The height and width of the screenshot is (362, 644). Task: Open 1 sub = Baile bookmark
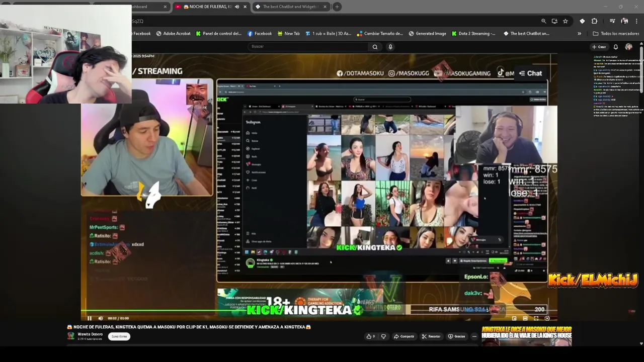tap(328, 34)
